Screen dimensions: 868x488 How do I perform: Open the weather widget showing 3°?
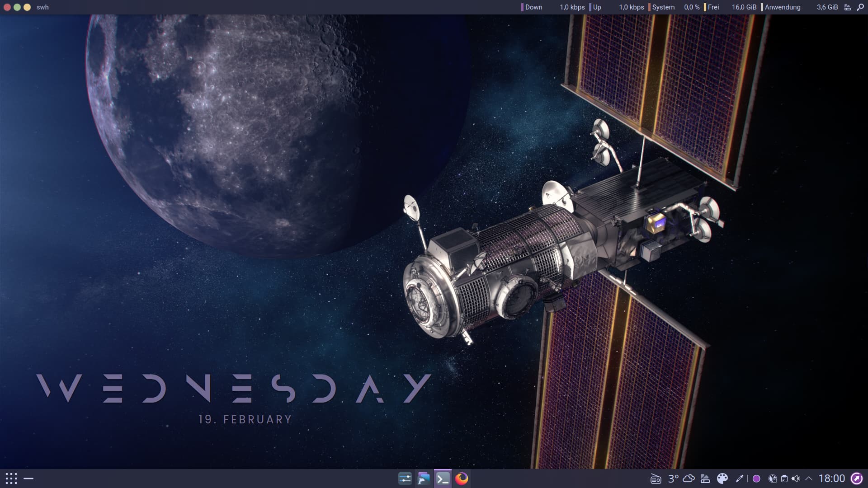tap(681, 479)
